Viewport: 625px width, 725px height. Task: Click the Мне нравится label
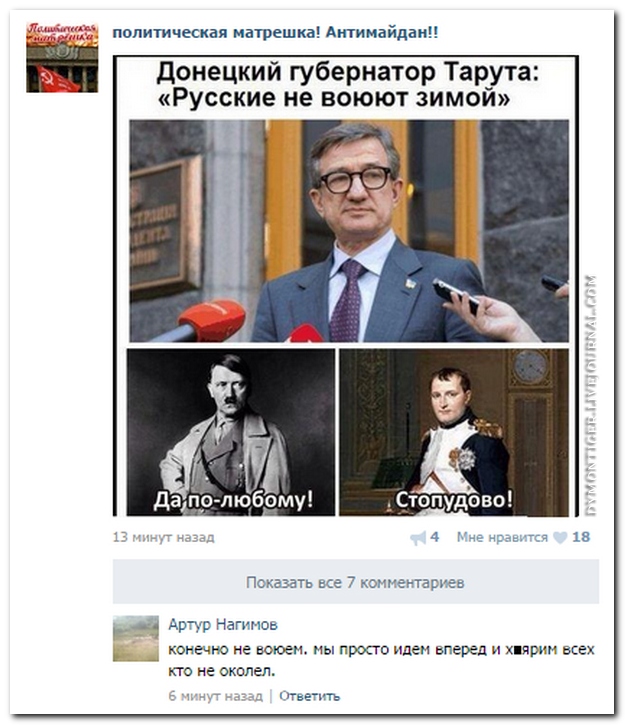(502, 537)
